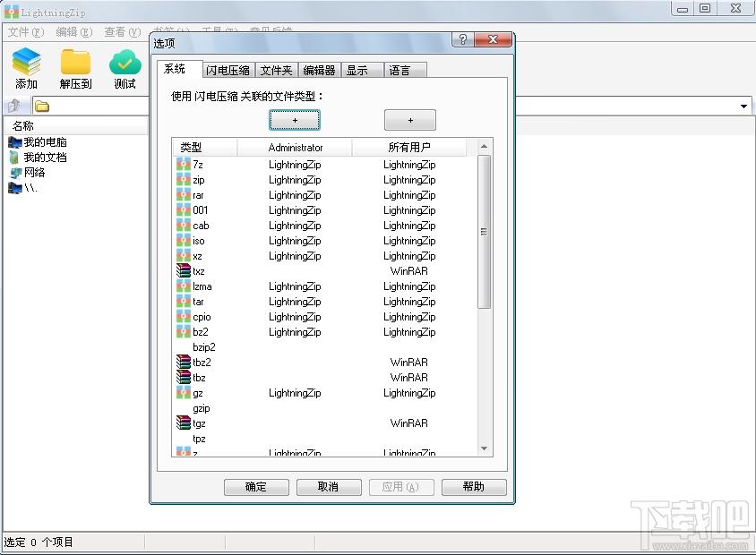Screen dimensions: 756x555
Task: Click the WinRAR icon beside tbz
Action: click(184, 378)
